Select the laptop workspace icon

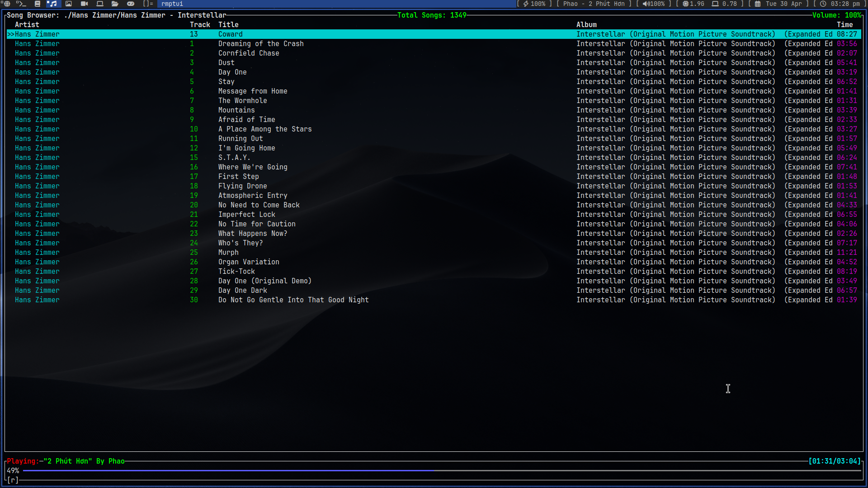(100, 4)
